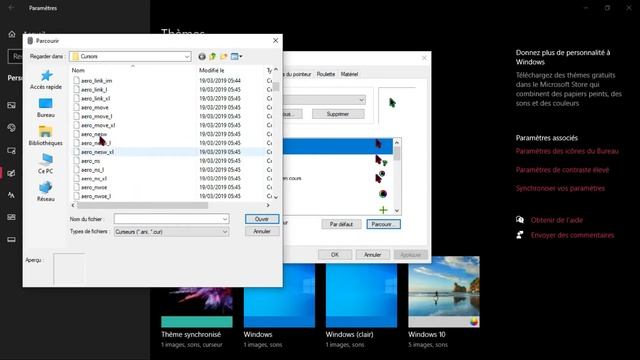The image size is (640, 360).
Task: Click OK in the mouse properties window
Action: [335, 255]
